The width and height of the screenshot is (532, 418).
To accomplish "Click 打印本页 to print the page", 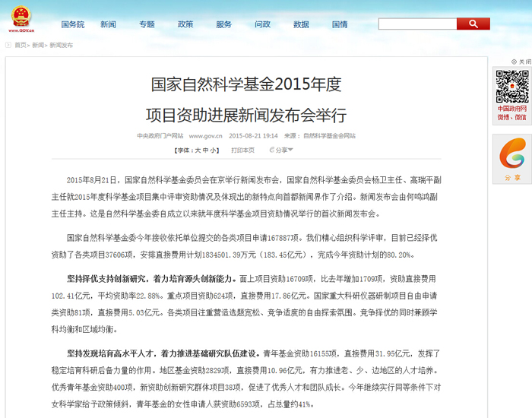I will 242,150.
